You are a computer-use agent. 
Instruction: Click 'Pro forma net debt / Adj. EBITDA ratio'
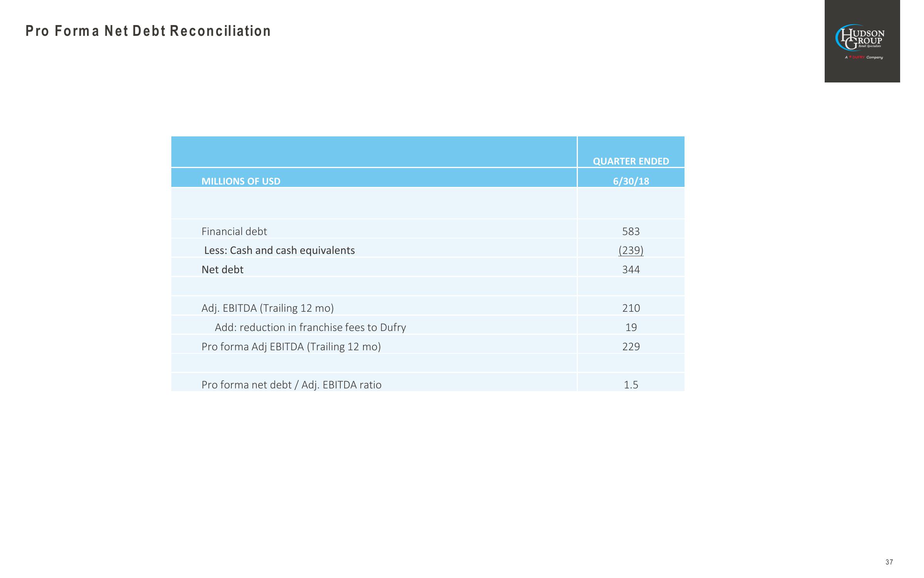[x=291, y=385]
